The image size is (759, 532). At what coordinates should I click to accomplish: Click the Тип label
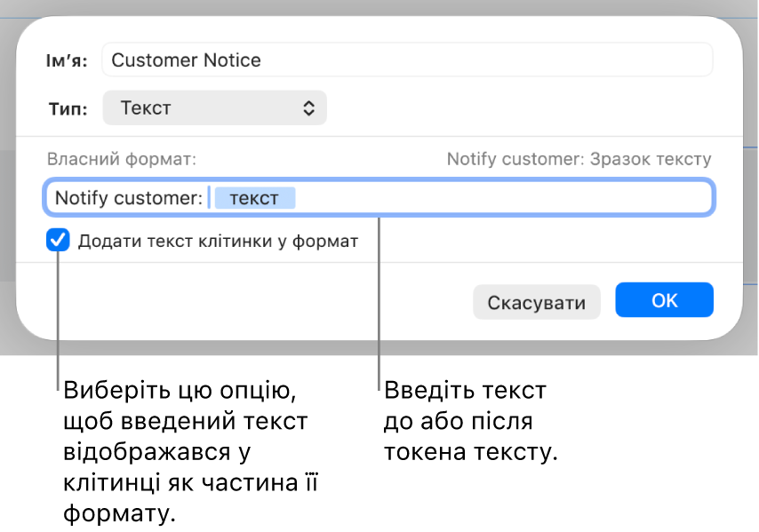click(68, 109)
